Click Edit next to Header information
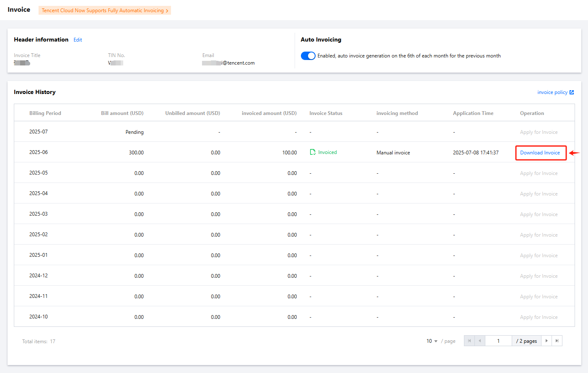Image resolution: width=588 pixels, height=373 pixels. [x=78, y=40]
